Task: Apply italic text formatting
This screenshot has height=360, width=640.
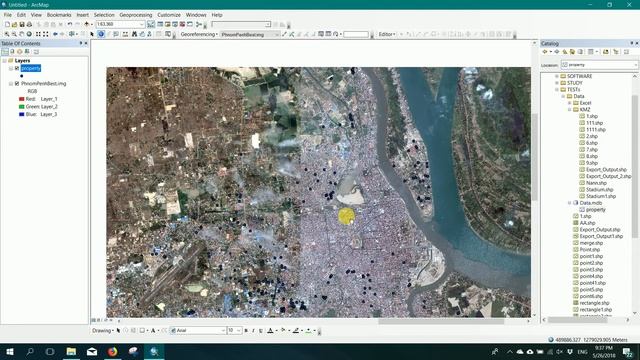Action: click(253, 330)
